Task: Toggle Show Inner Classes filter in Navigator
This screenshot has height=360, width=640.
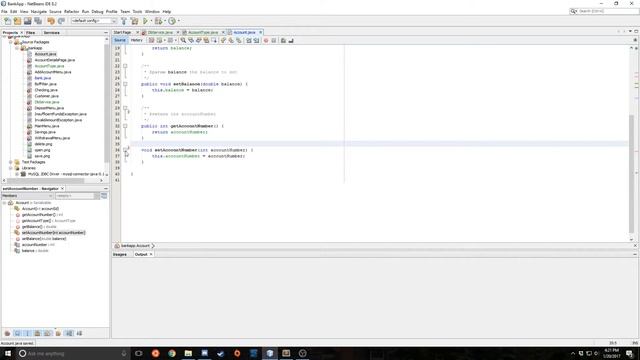Action: pyautogui.click(x=48, y=333)
